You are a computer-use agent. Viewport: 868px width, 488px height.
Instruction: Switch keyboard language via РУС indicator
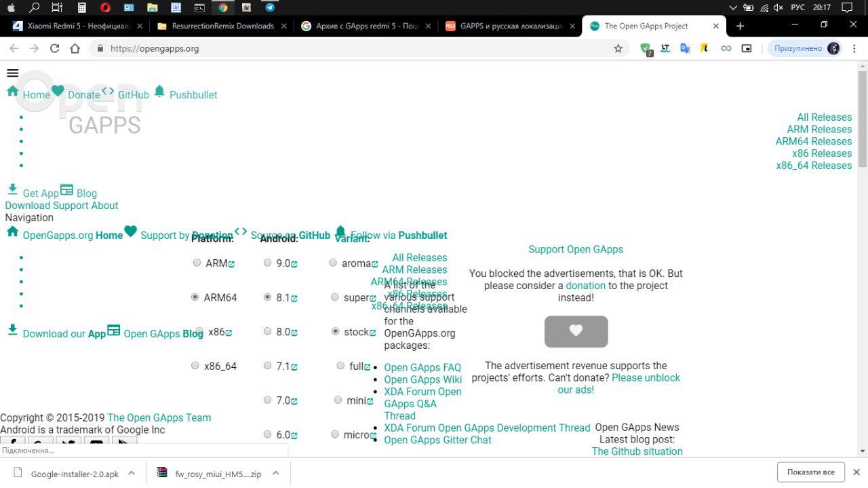click(799, 8)
